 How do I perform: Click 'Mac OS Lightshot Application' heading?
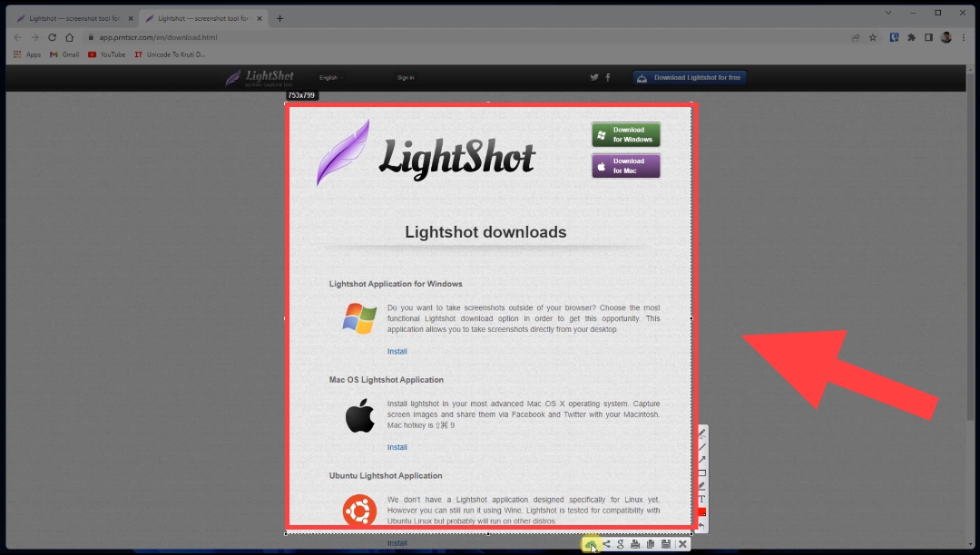[387, 380]
